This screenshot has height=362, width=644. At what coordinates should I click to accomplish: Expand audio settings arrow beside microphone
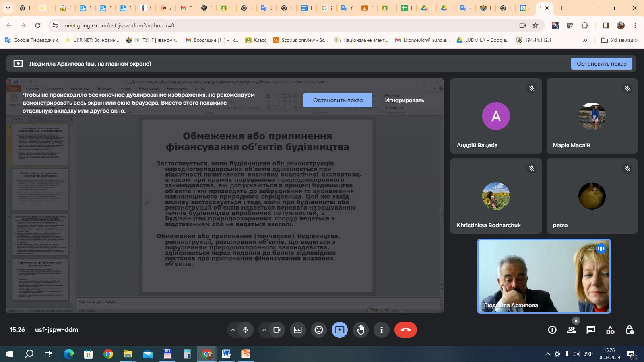[x=233, y=330]
